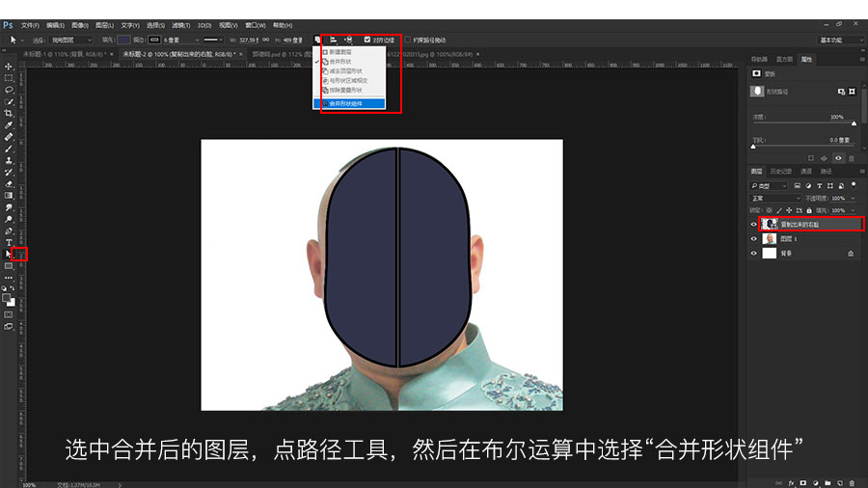Click the path operations icon in options bar

(319, 40)
